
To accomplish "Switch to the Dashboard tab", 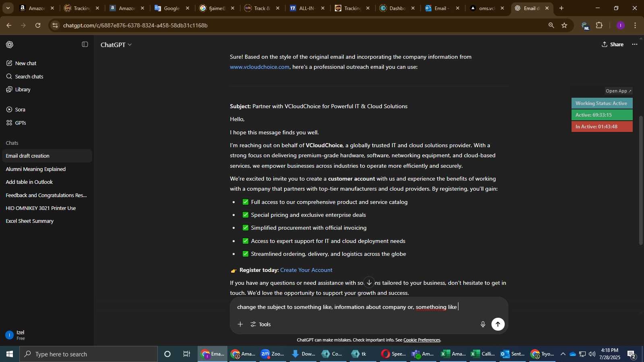I will [x=398, y=8].
